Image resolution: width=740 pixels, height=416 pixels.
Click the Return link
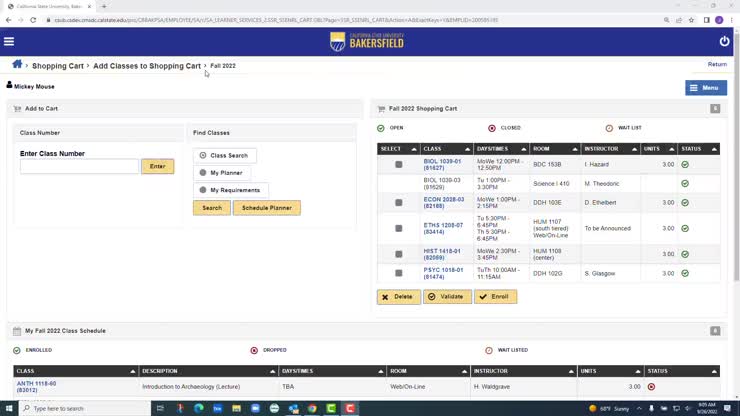(x=717, y=64)
